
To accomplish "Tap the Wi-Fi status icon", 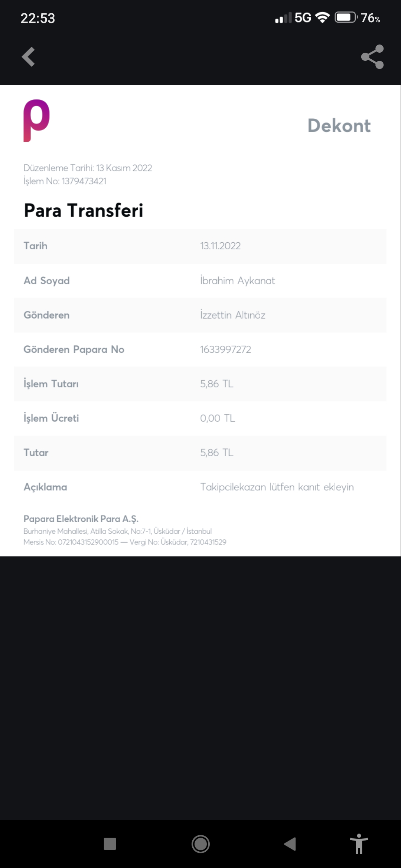I will point(322,17).
